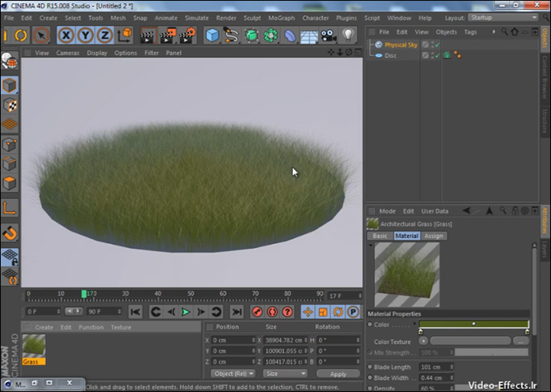
Task: Toggle Snap magnet icon
Action: tap(9, 233)
